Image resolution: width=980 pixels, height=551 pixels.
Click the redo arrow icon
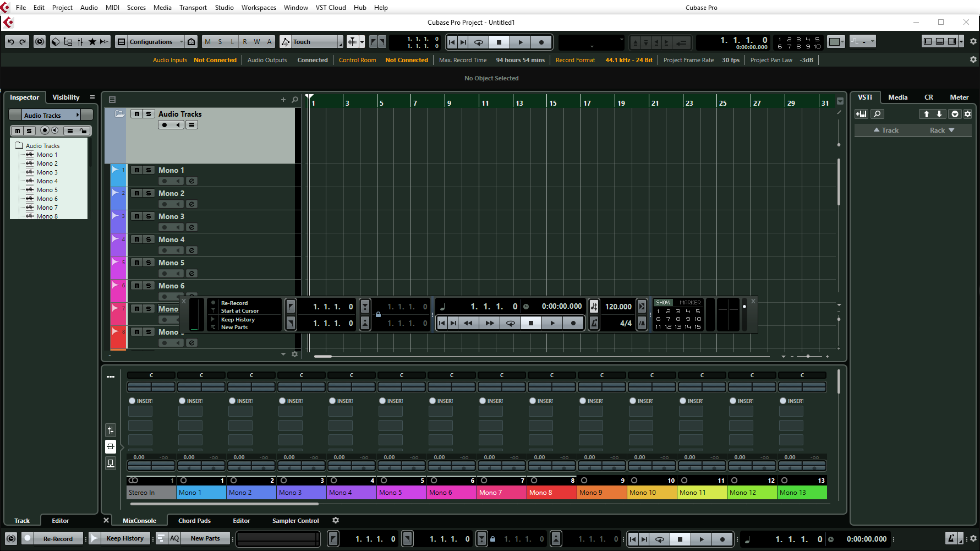(23, 42)
